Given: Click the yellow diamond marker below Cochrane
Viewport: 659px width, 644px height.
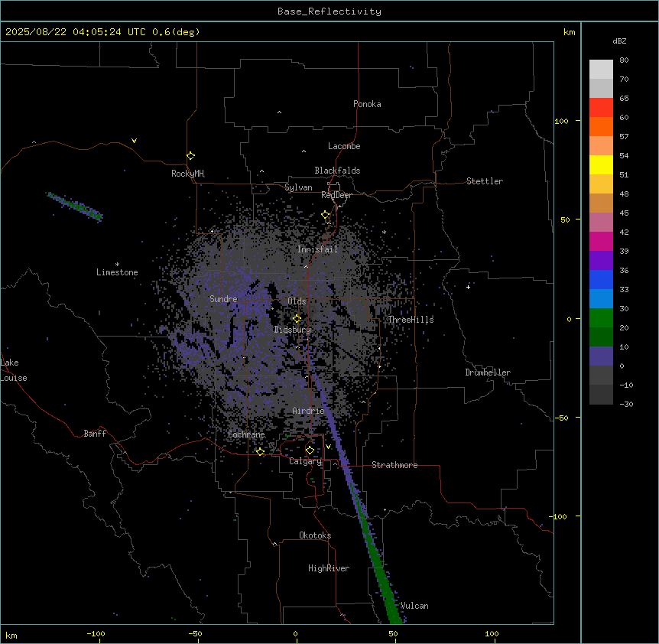Looking at the screenshot, I should 260,452.
